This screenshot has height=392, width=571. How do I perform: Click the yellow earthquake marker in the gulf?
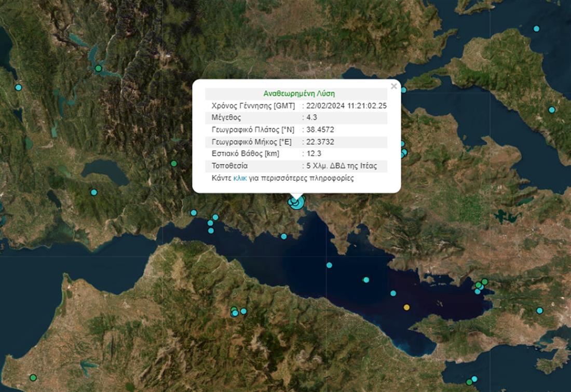click(x=406, y=307)
